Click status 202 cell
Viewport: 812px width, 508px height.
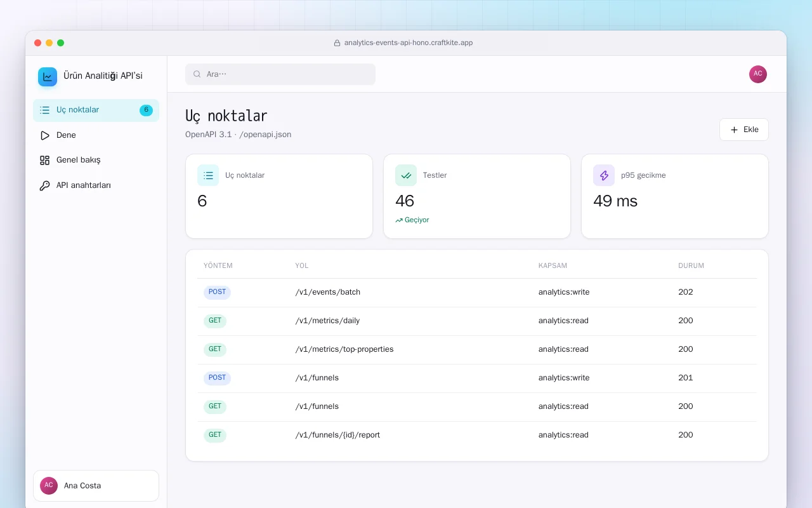(x=685, y=292)
